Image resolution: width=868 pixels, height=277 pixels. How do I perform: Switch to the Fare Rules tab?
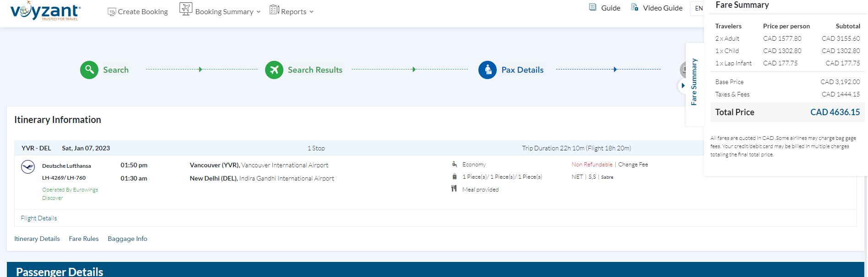[84, 239]
